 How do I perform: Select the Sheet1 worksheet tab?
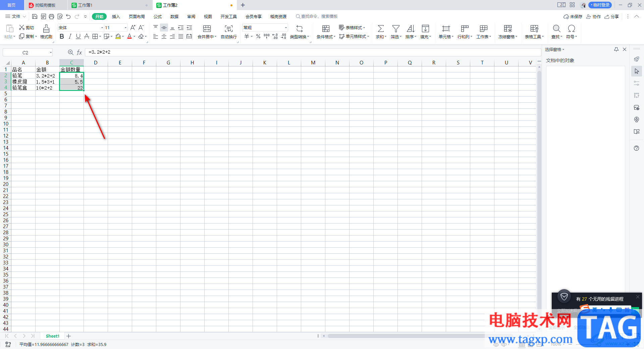tap(53, 336)
